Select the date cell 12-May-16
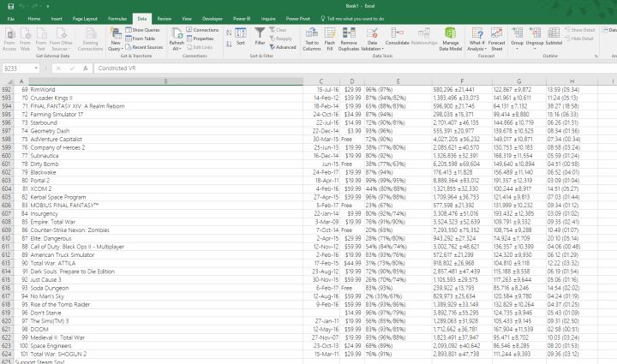Screen dimensions: 617x364 click(x=321, y=329)
